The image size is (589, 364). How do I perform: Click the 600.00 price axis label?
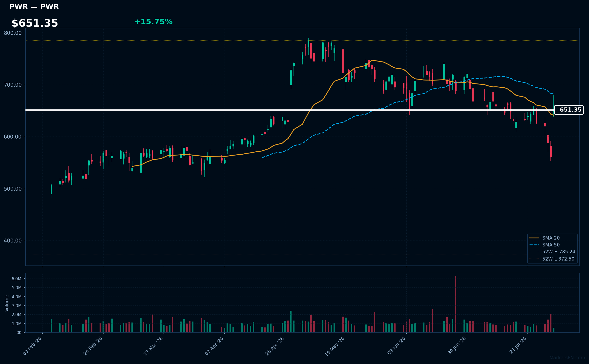(x=13, y=137)
